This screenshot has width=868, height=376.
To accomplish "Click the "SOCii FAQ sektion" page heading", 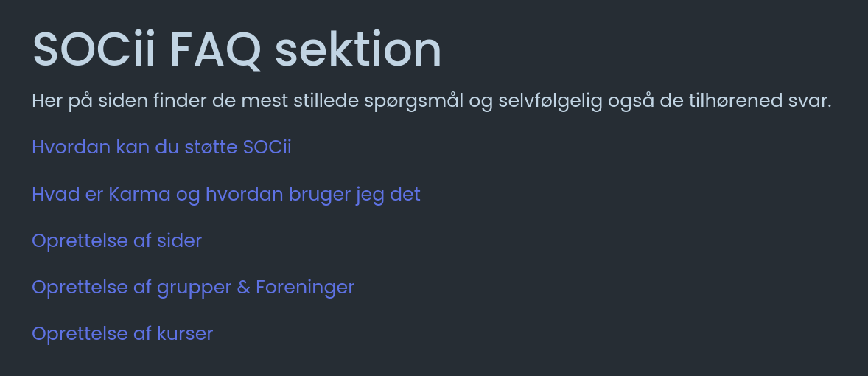I will click(237, 50).
